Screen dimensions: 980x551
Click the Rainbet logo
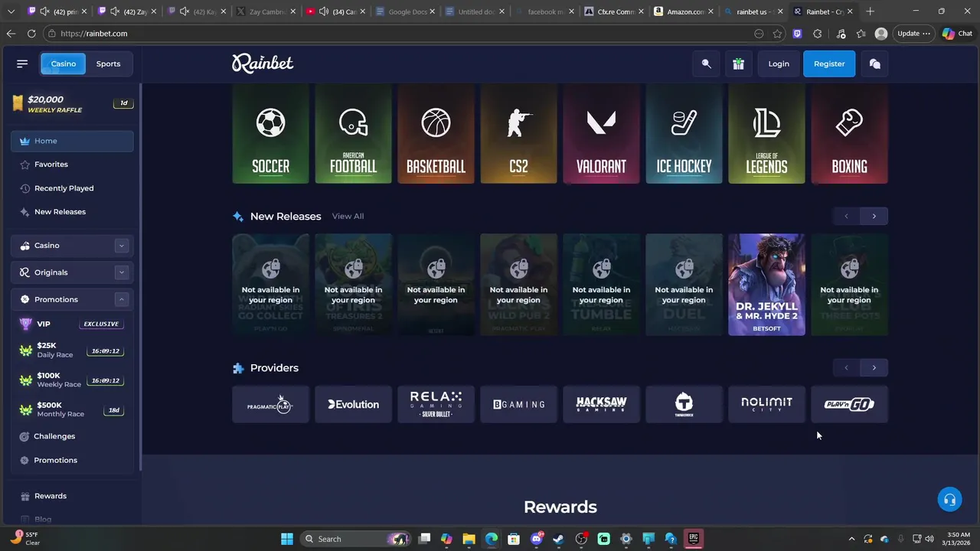(263, 64)
